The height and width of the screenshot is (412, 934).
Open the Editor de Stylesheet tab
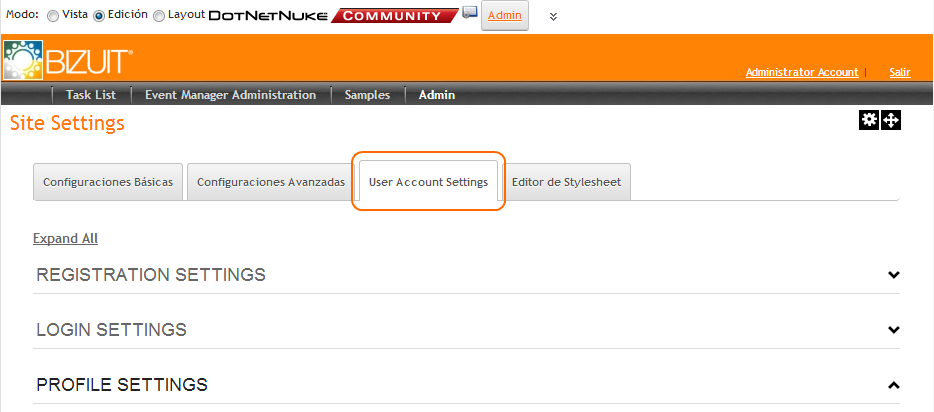coord(566,182)
